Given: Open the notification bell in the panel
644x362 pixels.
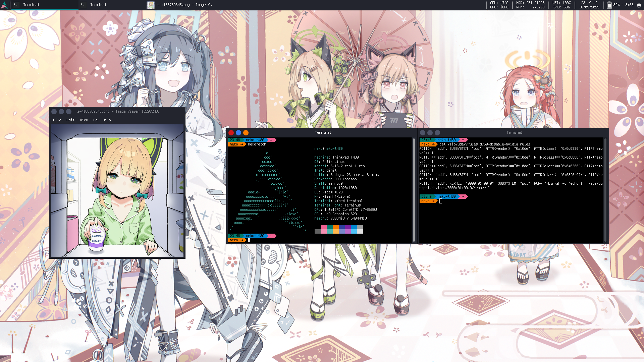Looking at the screenshot, I should pos(639,5).
